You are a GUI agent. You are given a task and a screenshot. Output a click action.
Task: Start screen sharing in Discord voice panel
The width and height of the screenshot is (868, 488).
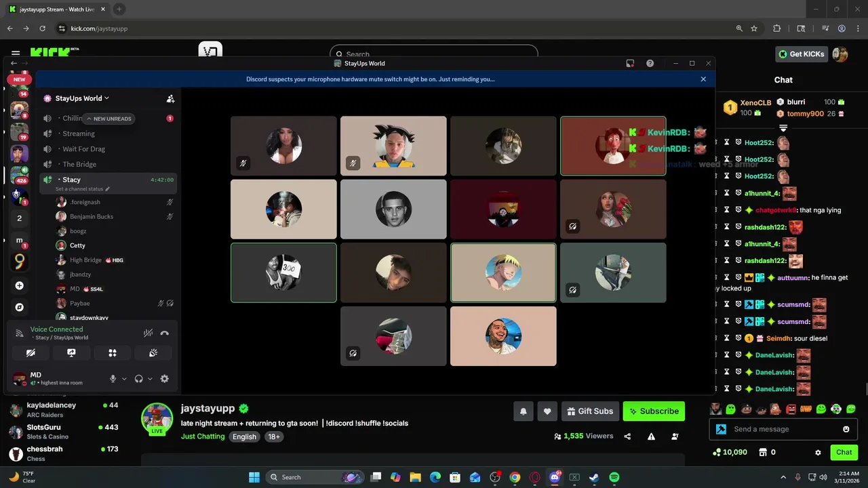71,352
